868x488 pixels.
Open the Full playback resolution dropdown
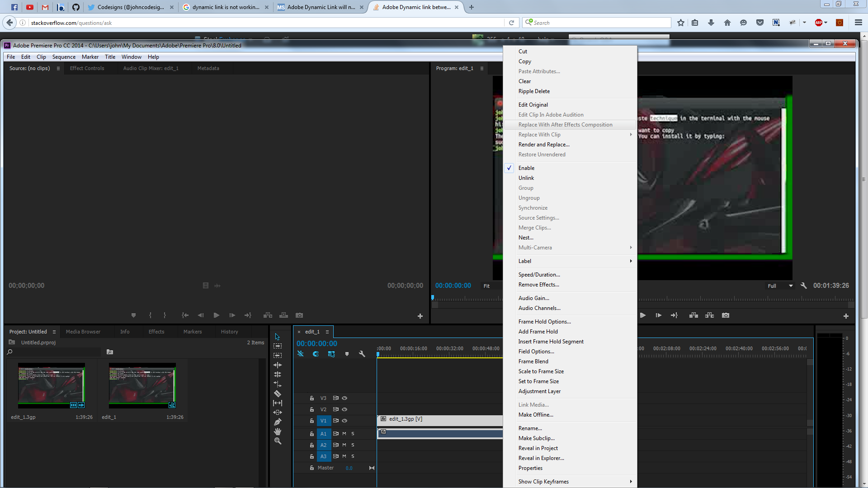780,286
